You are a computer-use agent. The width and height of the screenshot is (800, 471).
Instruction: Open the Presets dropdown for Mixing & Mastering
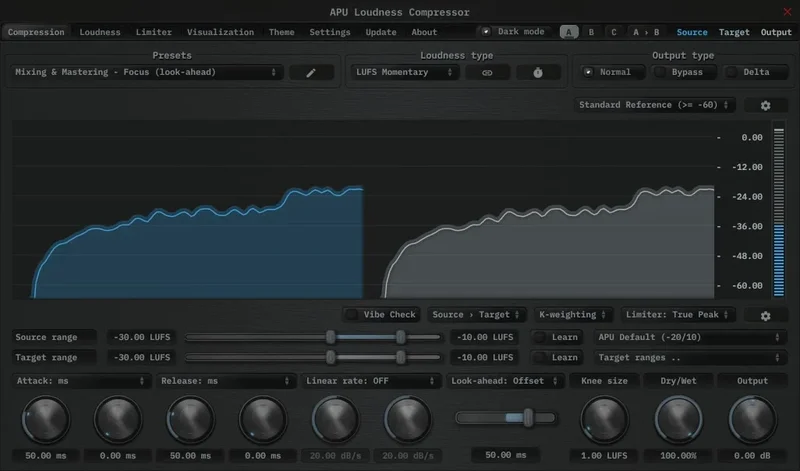click(x=146, y=72)
